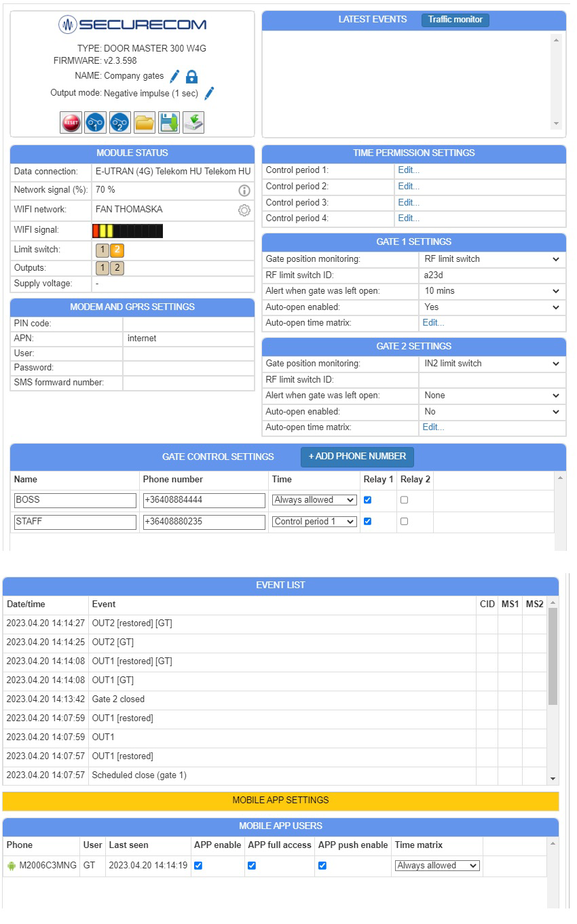Show network signal info icon
The image size is (577, 924).
coord(244,191)
